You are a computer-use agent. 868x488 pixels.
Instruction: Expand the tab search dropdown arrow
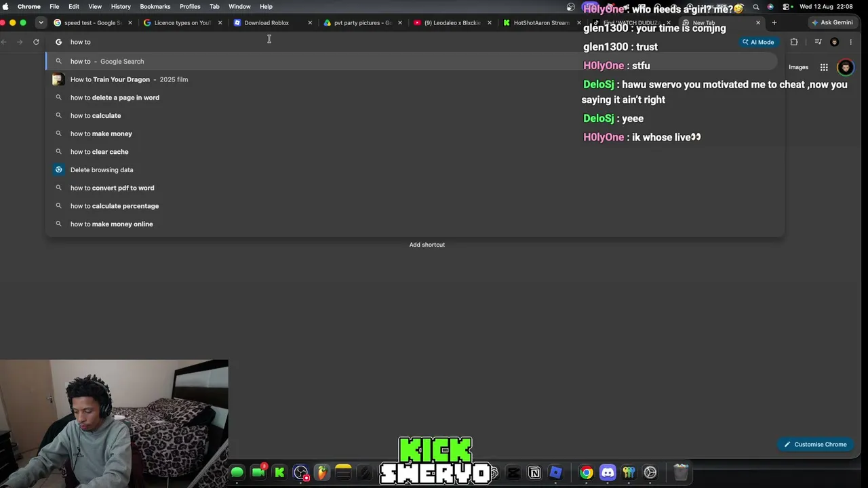coord(41,22)
